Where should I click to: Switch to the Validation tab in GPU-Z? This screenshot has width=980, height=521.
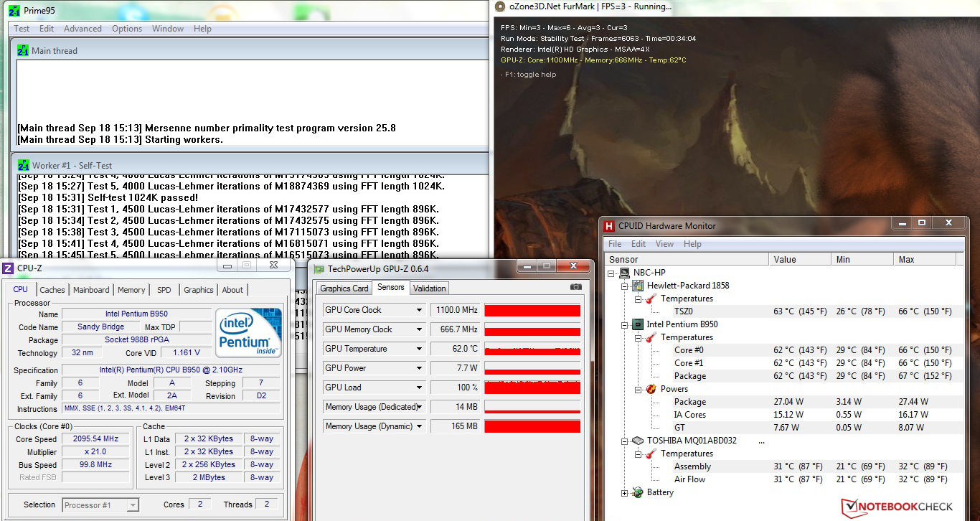coord(430,288)
